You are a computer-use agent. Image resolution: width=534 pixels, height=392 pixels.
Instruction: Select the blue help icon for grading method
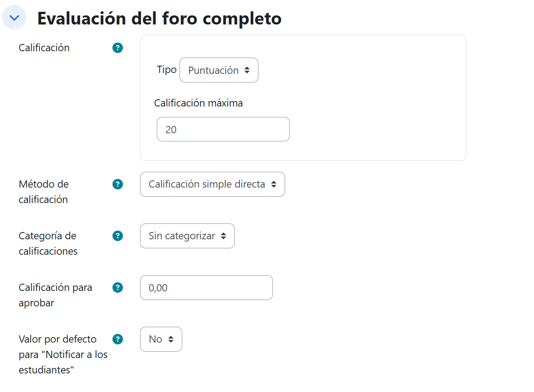[x=117, y=184]
